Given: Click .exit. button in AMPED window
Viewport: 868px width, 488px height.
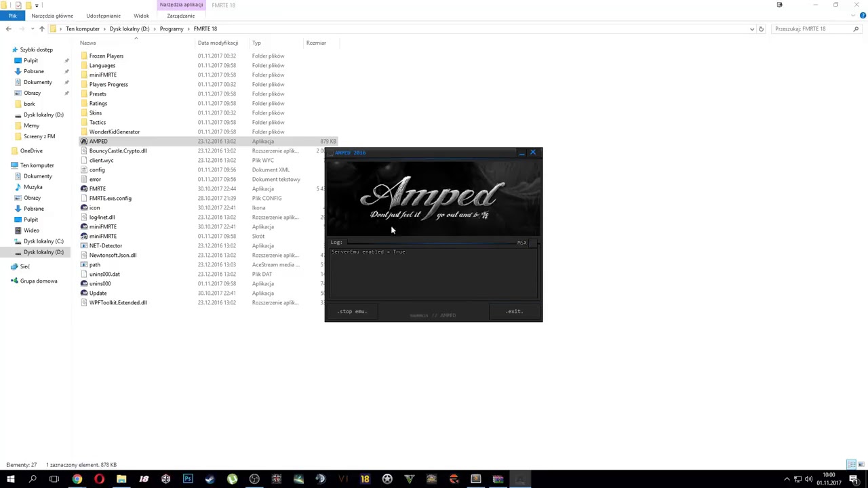Looking at the screenshot, I should tap(514, 312).
